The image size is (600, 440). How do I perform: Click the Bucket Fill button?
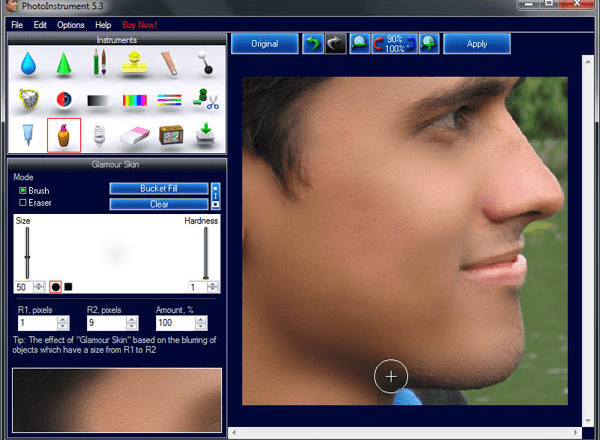pos(158,188)
